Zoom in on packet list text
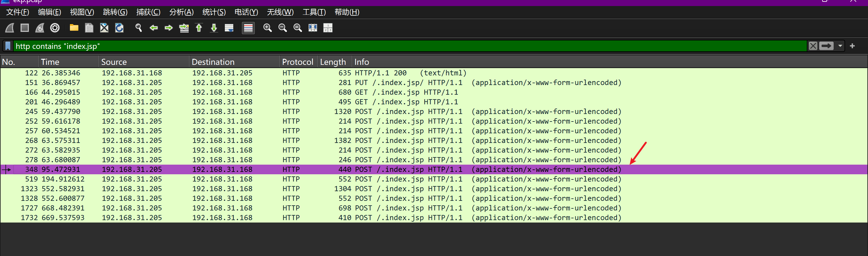The height and width of the screenshot is (256, 868). [x=268, y=28]
